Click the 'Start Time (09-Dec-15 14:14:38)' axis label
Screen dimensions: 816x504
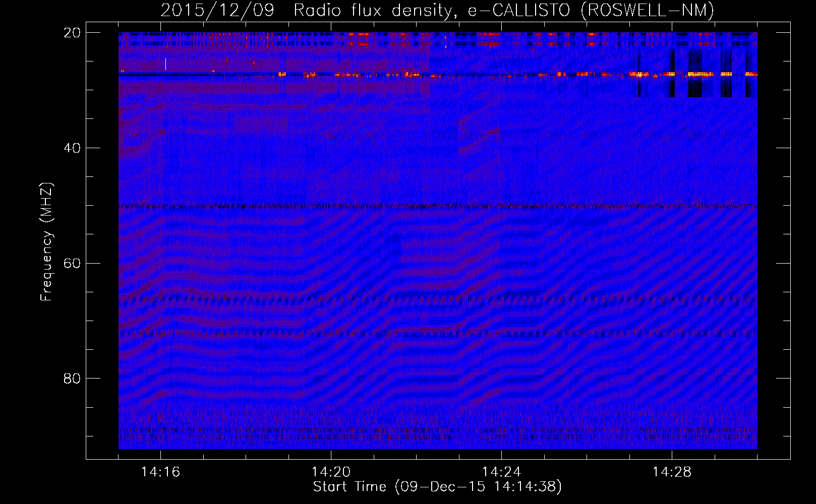(437, 487)
